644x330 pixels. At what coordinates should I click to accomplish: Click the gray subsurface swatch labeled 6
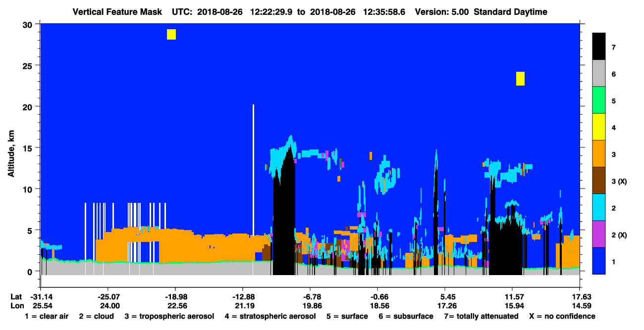[x=599, y=74]
